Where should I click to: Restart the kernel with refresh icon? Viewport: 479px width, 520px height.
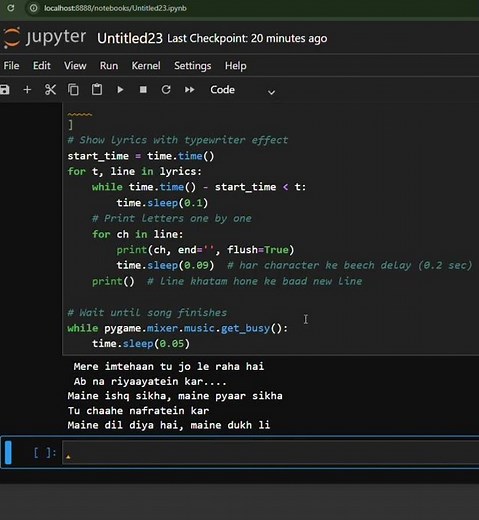166,89
